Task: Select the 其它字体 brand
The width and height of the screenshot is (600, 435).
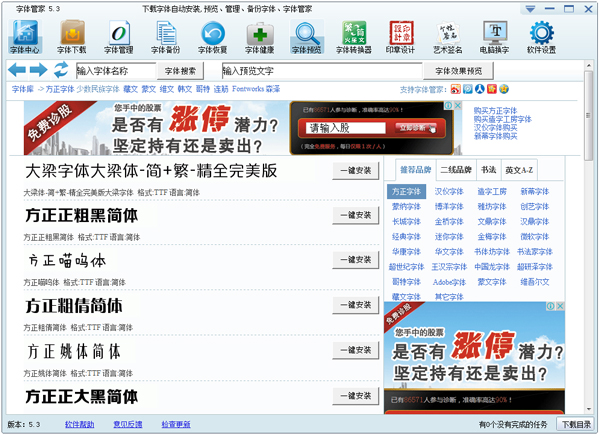Action: tap(449, 297)
